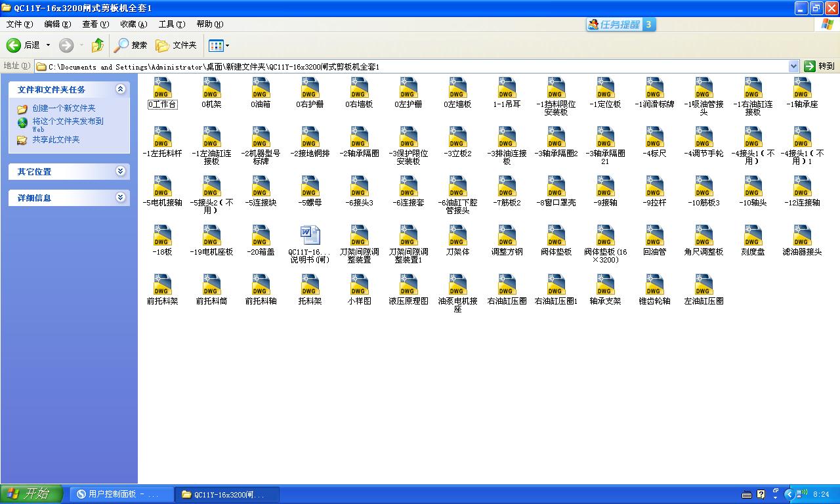This screenshot has height=504, width=840.
Task: Select the QC11Y-16 说明书 Word document
Action: click(x=310, y=244)
